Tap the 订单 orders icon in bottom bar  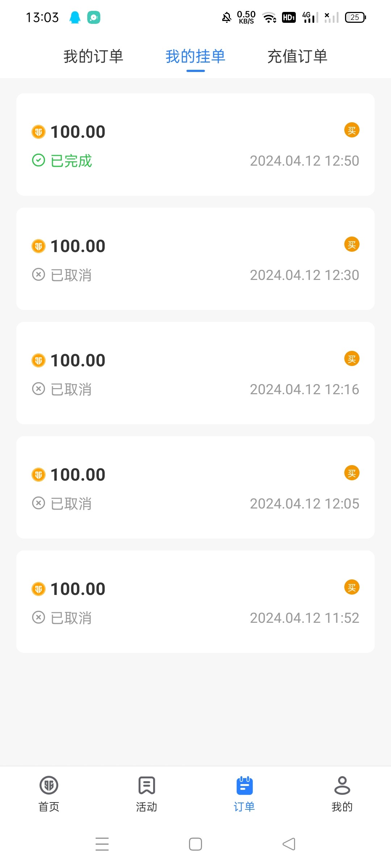(244, 785)
